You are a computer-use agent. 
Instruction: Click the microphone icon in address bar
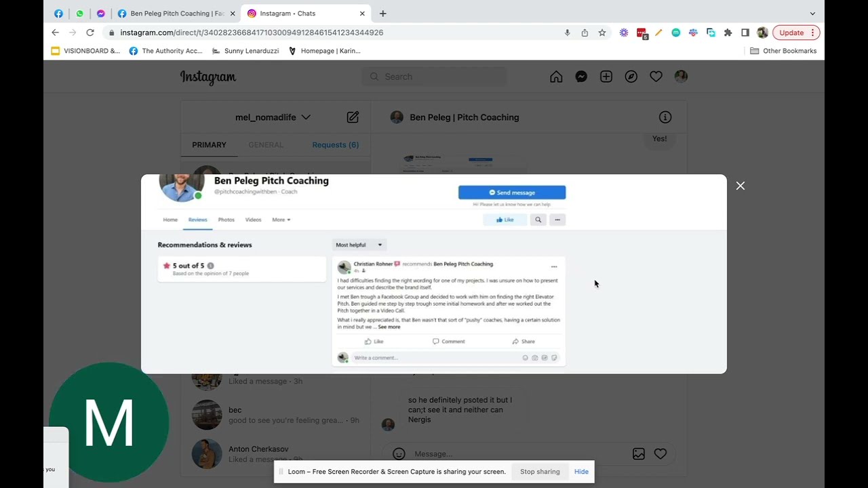(x=567, y=33)
